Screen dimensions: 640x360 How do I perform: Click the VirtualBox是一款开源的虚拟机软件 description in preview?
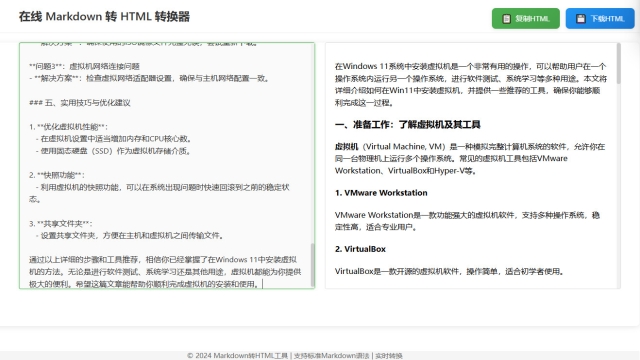pos(450,271)
